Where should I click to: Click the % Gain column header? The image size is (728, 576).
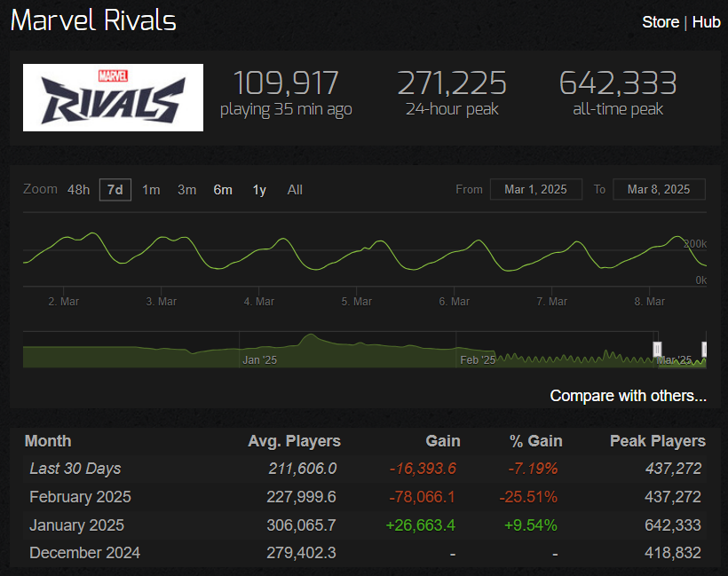pos(536,441)
